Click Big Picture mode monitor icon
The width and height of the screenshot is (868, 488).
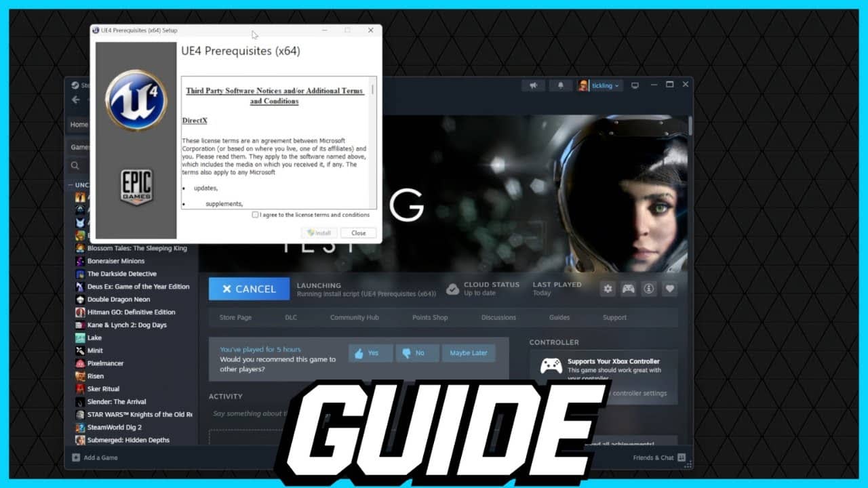pyautogui.click(x=635, y=85)
